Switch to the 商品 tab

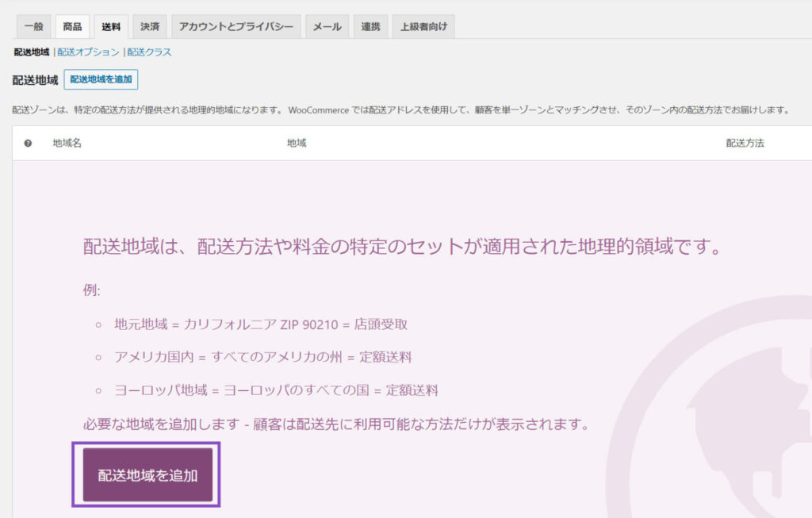[x=72, y=26]
